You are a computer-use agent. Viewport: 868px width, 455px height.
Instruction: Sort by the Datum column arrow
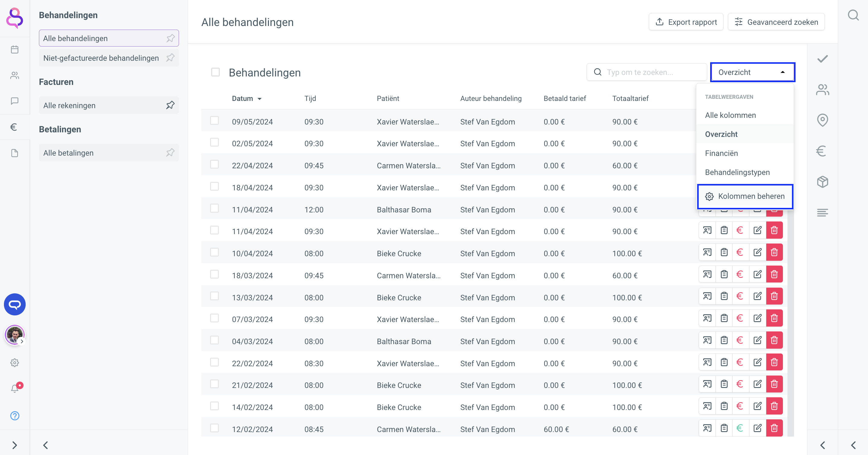pos(260,99)
